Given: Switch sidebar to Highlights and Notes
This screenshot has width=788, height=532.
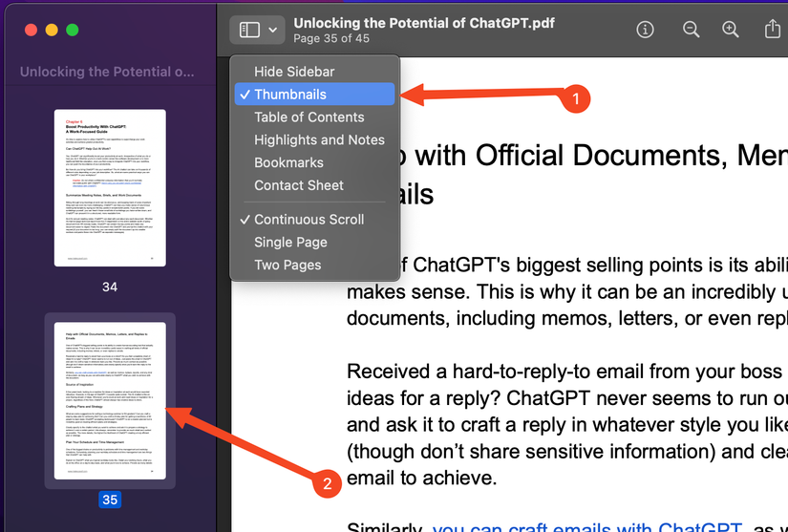Looking at the screenshot, I should click(314, 139).
